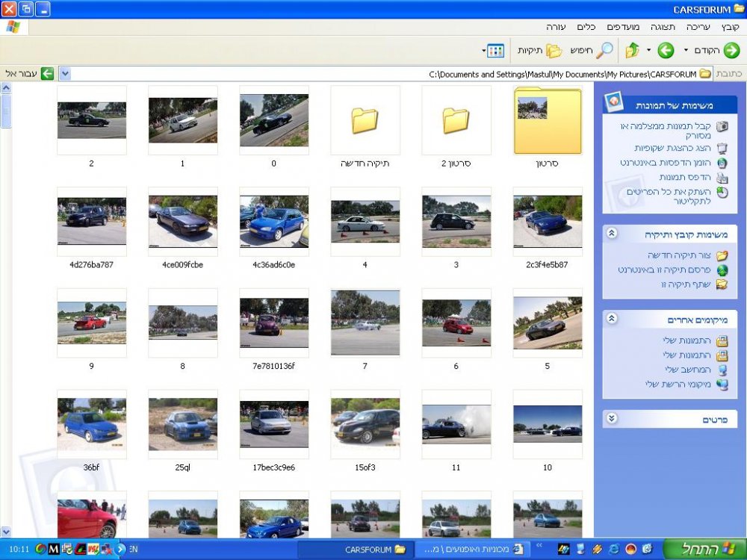Click the Share this folder icon

[x=722, y=284]
